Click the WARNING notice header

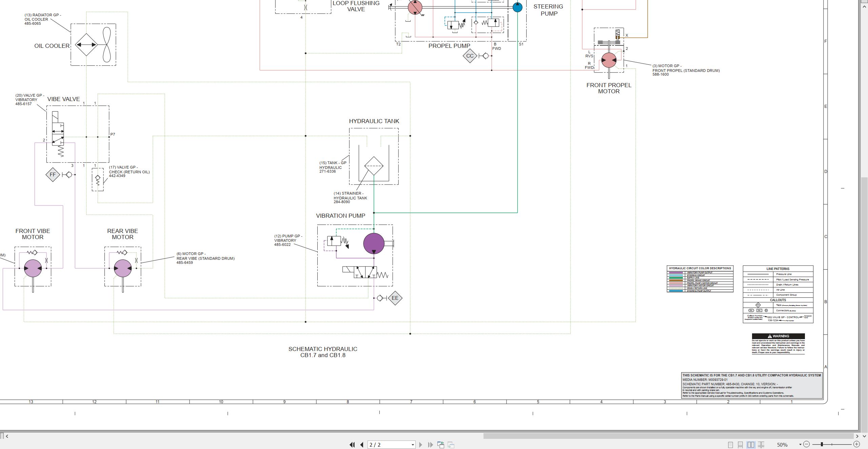(x=778, y=336)
